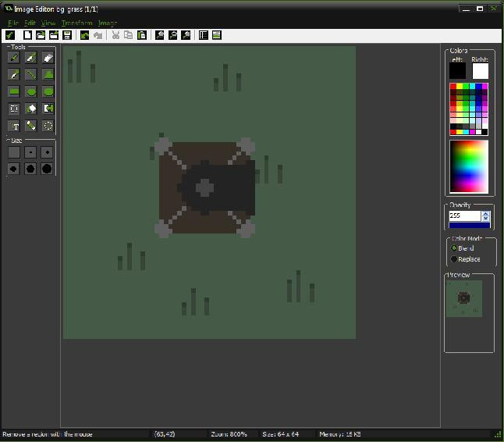504x442 pixels.
Task: Click the green checkmark OK icon
Action: (10, 35)
